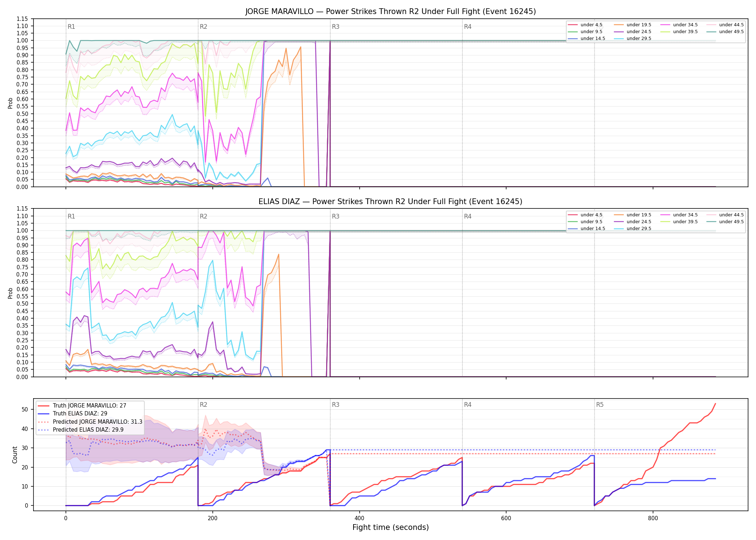The width and height of the screenshot is (756, 540).
Task: Click the R1 round label in top chart
Action: click(71, 27)
